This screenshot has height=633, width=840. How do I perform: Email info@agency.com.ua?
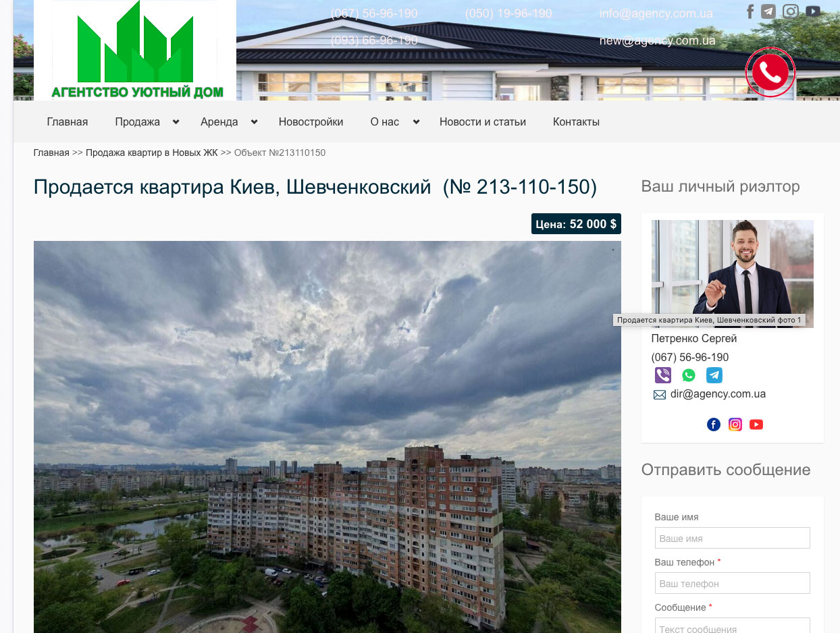pyautogui.click(x=656, y=13)
